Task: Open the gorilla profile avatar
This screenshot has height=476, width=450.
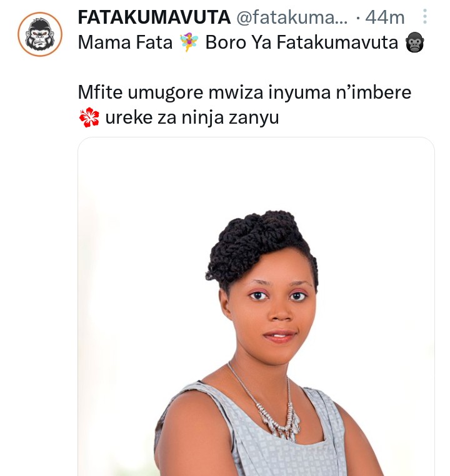Action: coord(40,34)
